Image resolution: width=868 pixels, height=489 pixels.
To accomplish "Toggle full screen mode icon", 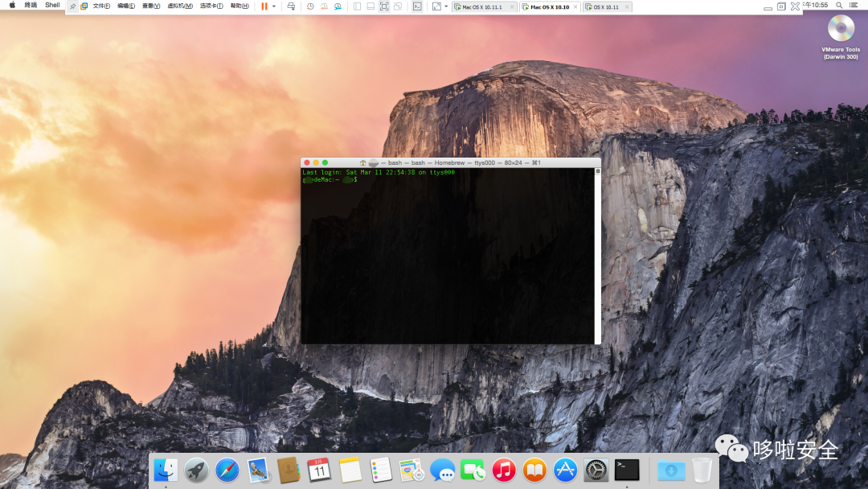I will point(384,6).
